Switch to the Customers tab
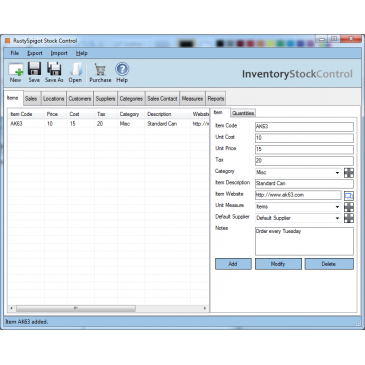 [80, 99]
